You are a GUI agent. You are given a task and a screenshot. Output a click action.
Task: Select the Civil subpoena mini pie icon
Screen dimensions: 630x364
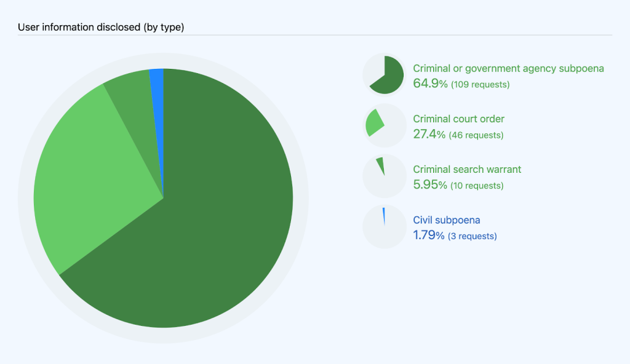tap(384, 226)
